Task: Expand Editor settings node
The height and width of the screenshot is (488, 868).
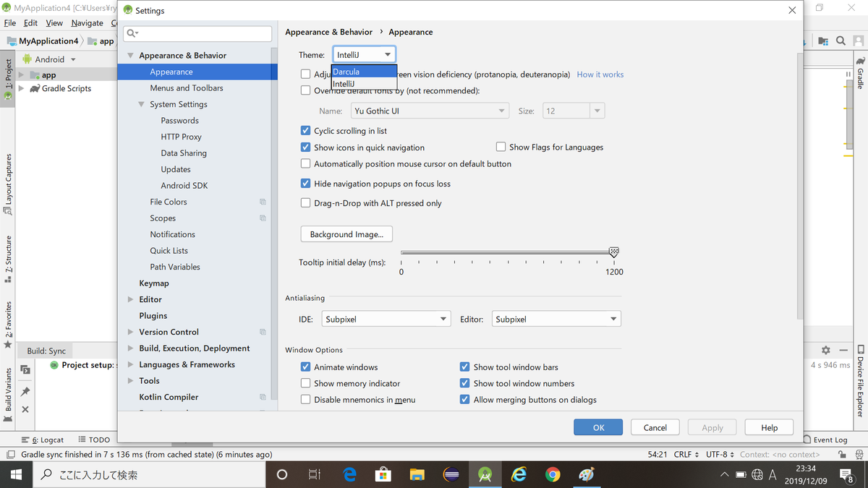Action: point(130,299)
